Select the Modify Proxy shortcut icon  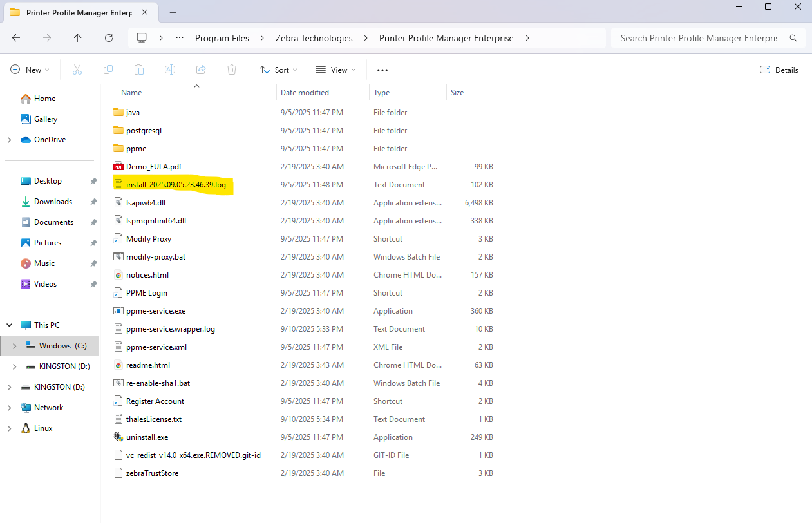(x=118, y=238)
